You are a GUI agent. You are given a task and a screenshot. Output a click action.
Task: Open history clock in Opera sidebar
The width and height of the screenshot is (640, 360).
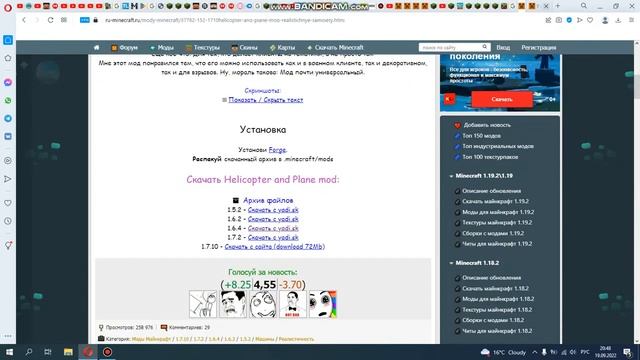coord(8,221)
